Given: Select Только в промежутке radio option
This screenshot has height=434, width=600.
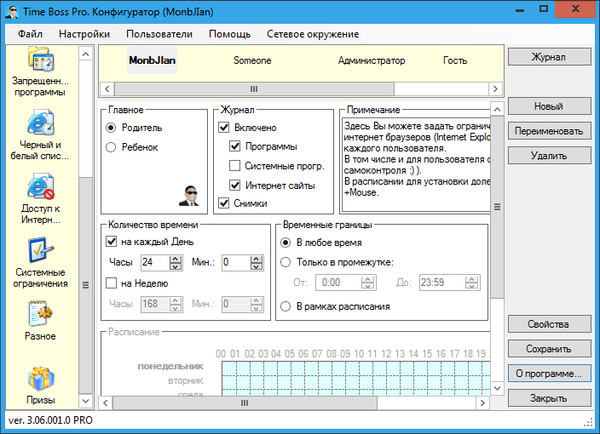Looking at the screenshot, I should (x=287, y=262).
